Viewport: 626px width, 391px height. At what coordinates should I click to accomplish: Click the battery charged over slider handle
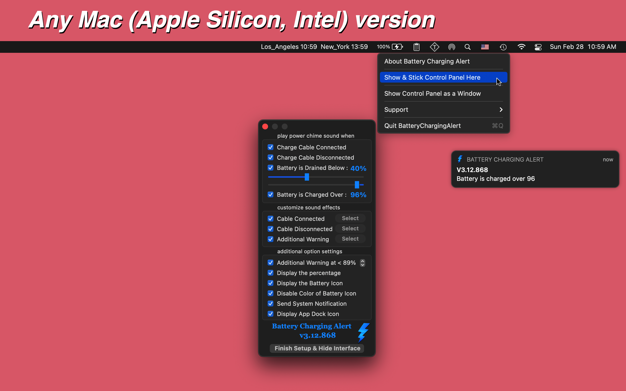pyautogui.click(x=357, y=185)
